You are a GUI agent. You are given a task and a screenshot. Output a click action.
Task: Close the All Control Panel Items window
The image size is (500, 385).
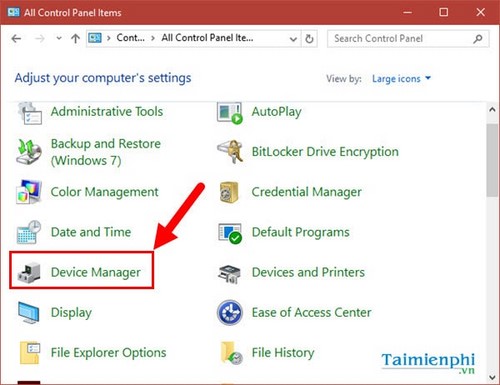(480, 12)
